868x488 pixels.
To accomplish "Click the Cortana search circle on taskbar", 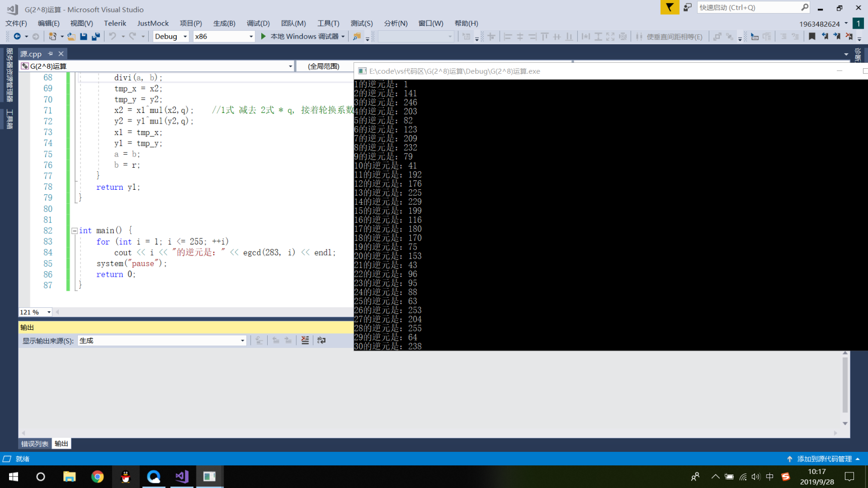I will pyautogui.click(x=41, y=476).
